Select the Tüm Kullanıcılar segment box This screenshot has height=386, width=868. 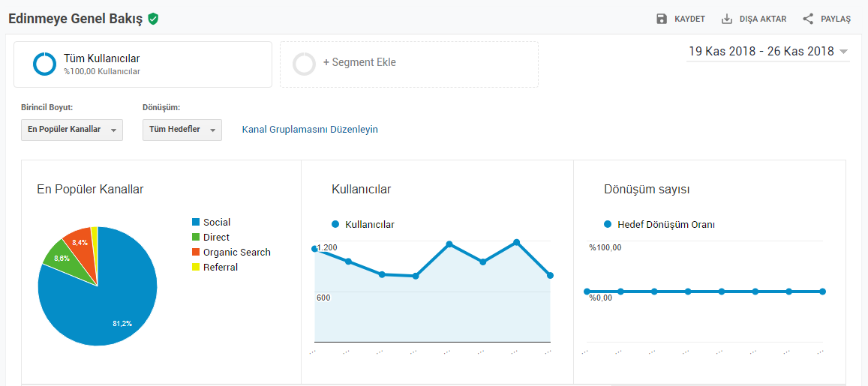[x=143, y=64]
